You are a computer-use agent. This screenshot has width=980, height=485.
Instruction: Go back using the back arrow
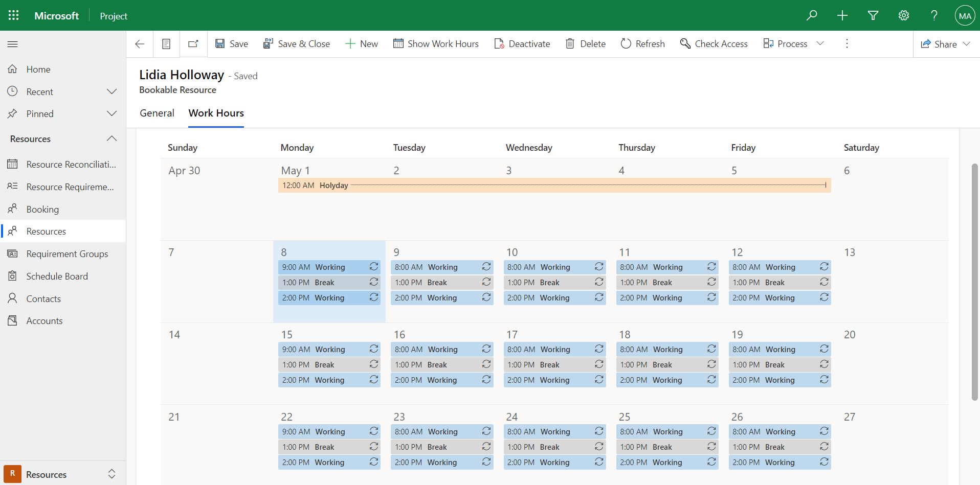[140, 44]
